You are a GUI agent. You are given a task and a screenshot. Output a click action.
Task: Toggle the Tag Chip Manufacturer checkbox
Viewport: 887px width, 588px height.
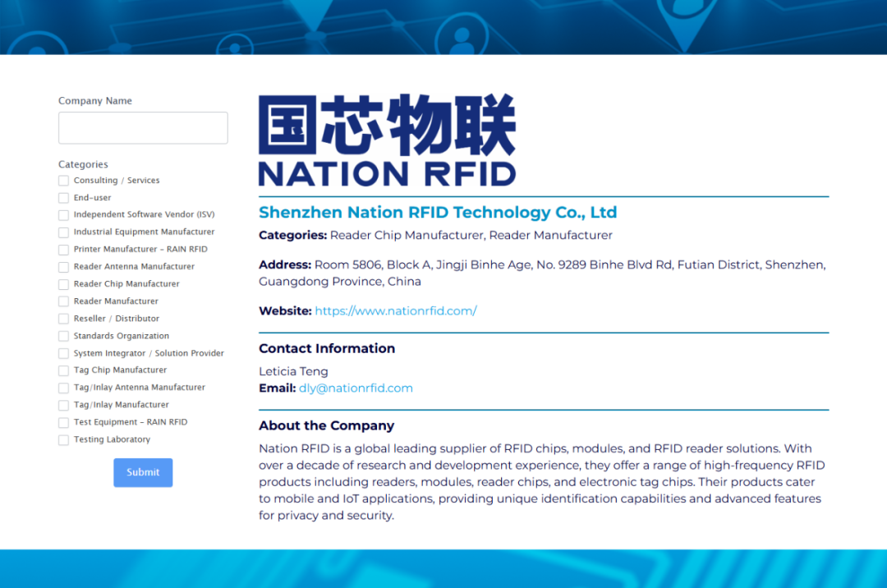tap(64, 370)
